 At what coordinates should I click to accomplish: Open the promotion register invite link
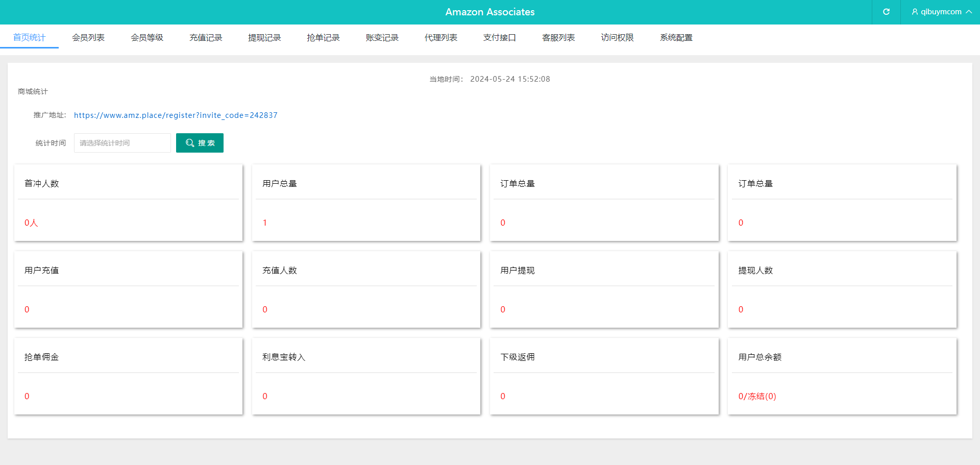click(x=176, y=115)
